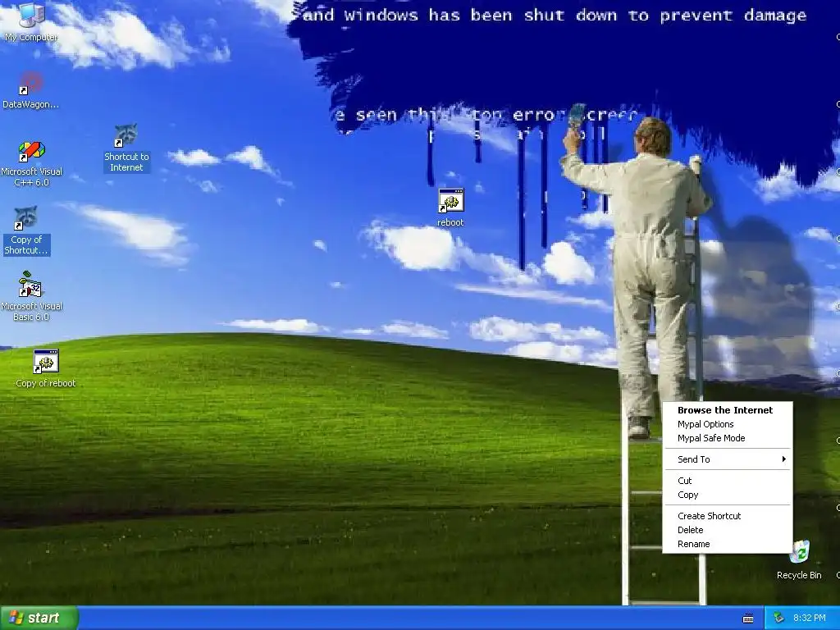840x630 pixels.
Task: Choose Mypal Options in context menu
Action: [728, 424]
